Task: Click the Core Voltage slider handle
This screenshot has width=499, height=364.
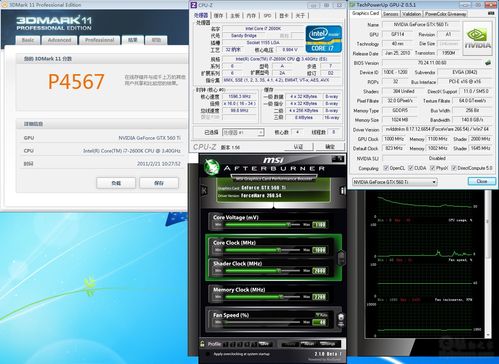Action: (x=289, y=225)
